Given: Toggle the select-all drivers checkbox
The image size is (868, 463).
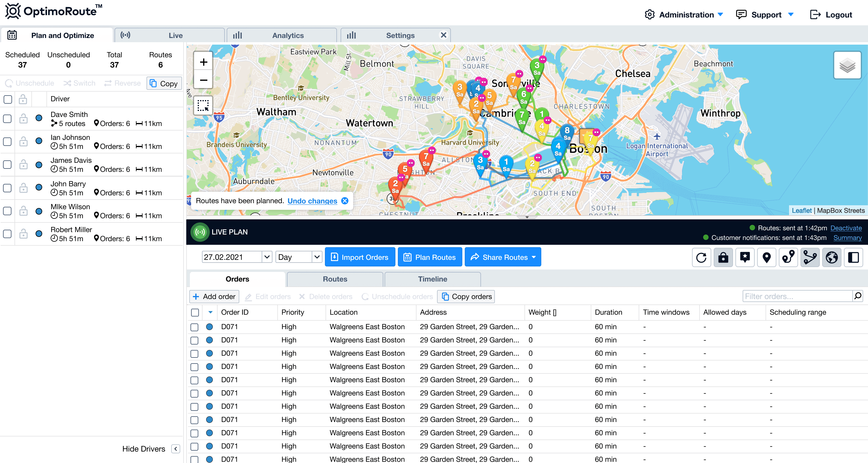Looking at the screenshot, I should coord(8,99).
